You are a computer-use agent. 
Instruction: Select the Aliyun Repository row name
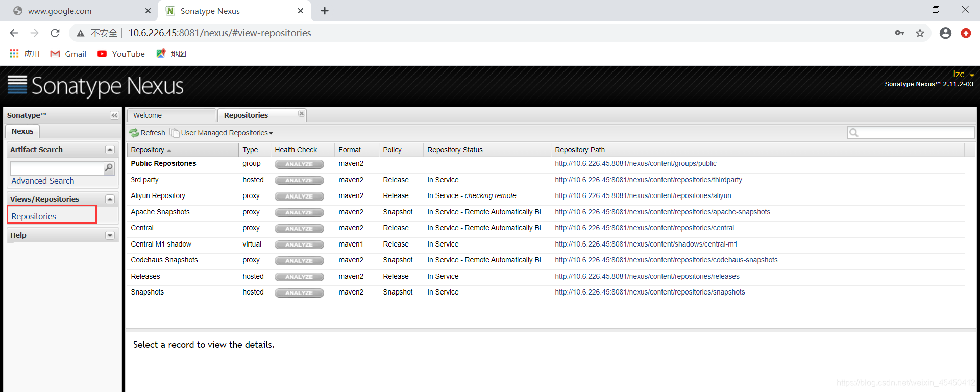click(x=158, y=195)
